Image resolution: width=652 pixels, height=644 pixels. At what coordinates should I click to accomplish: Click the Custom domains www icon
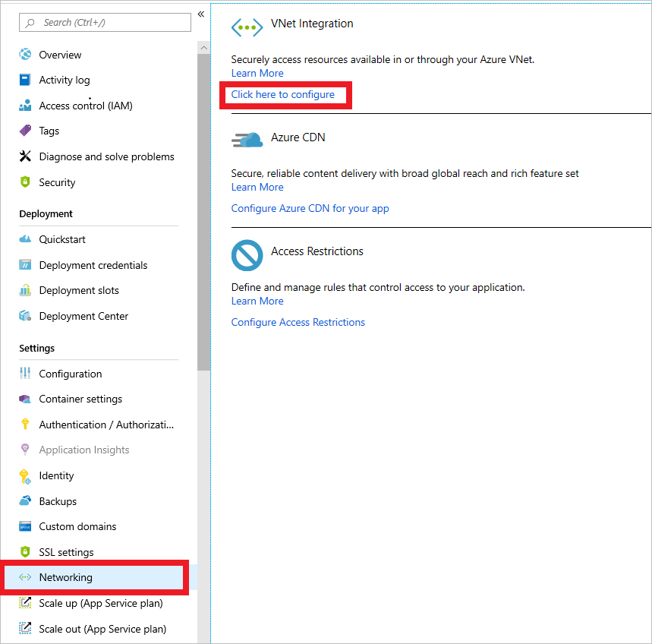point(25,526)
